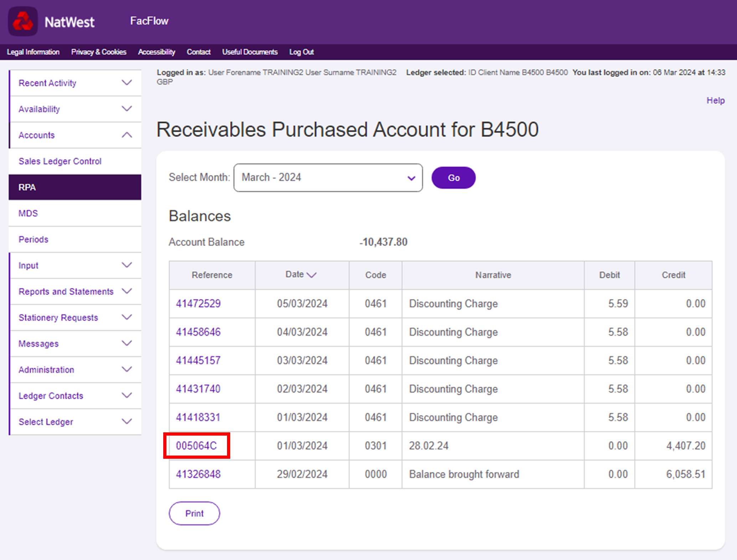
Task: Collapse the Accounts section chevron
Action: [x=127, y=135]
